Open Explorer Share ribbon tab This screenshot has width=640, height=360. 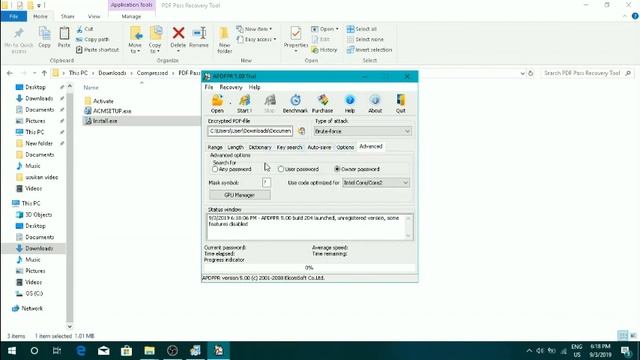click(x=68, y=16)
